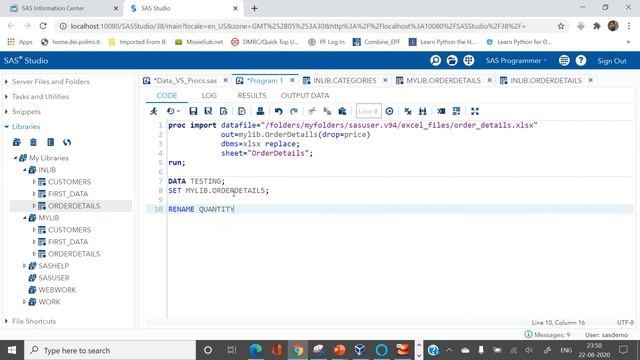Bookmark this page with the star icon

tap(561, 26)
